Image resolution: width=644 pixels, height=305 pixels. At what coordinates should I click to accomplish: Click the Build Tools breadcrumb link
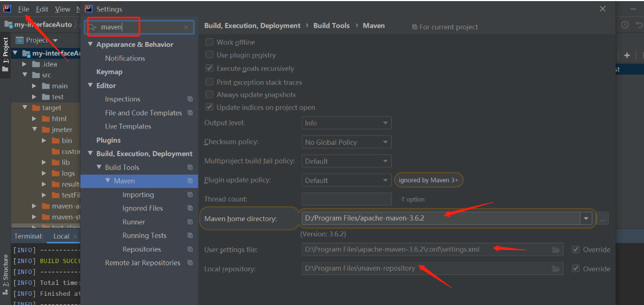coord(331,26)
